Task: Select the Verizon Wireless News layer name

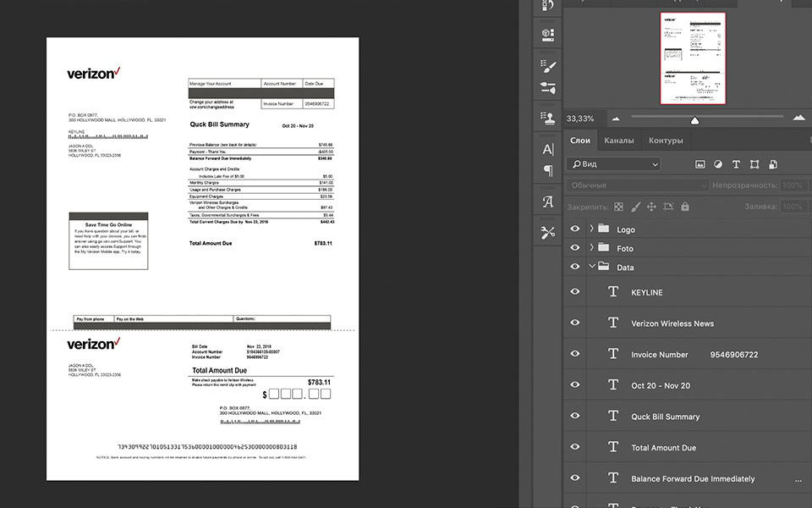Action: click(x=672, y=323)
